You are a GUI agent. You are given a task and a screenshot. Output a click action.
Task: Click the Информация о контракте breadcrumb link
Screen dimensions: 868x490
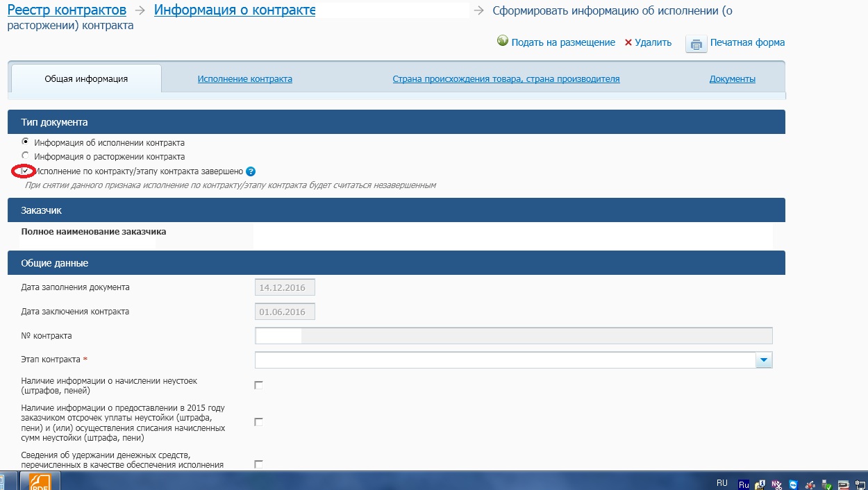(235, 10)
